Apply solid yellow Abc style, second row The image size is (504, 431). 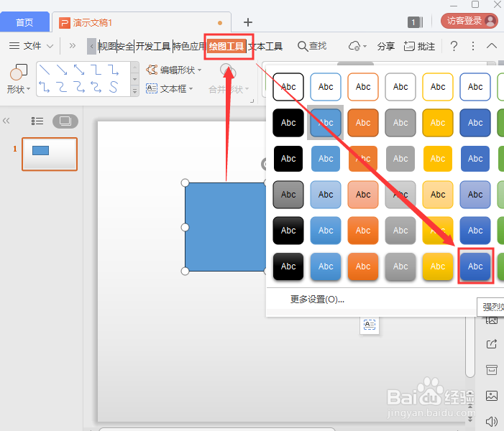[x=438, y=123]
